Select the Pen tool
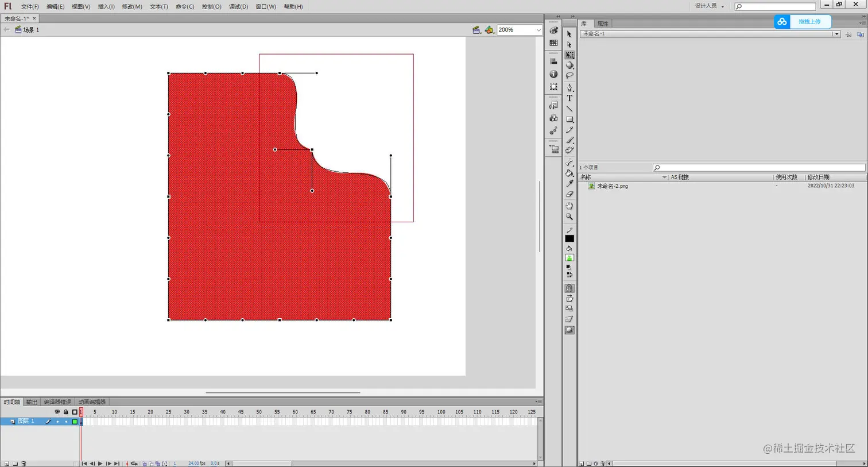Screen dimensions: 868x467 coord(569,88)
